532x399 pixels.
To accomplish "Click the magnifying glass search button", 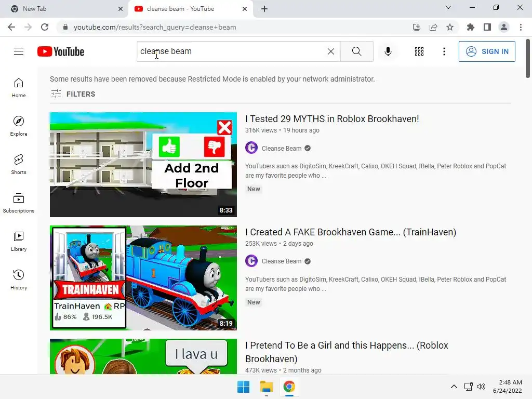I will click(356, 51).
